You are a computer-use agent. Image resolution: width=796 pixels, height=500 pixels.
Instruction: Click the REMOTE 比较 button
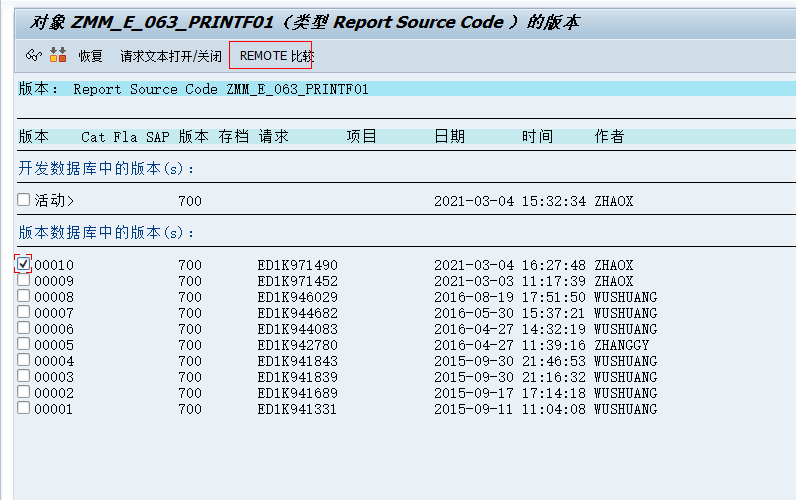276,56
